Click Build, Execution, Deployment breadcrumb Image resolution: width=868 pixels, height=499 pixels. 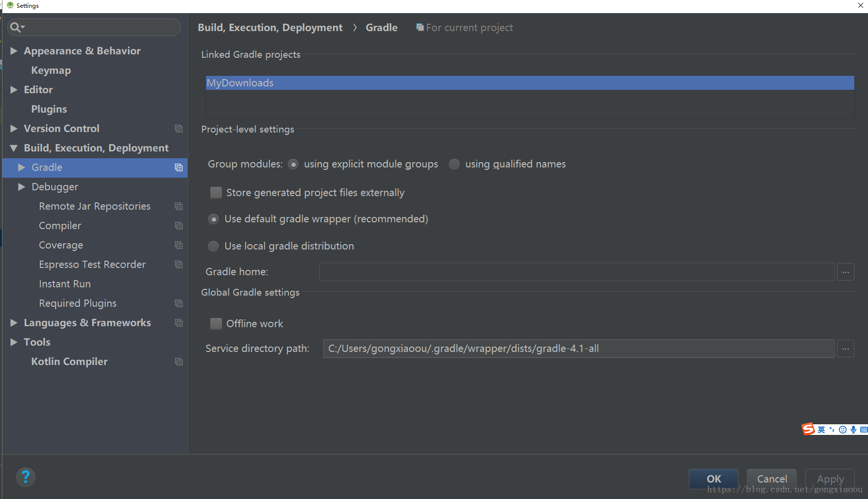270,28
